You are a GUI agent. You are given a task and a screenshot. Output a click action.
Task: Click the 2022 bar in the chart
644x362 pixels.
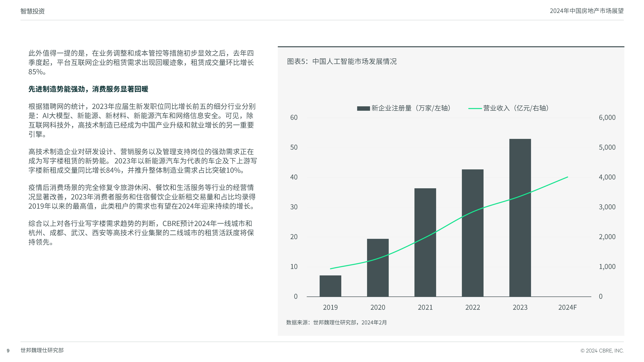[x=473, y=233]
